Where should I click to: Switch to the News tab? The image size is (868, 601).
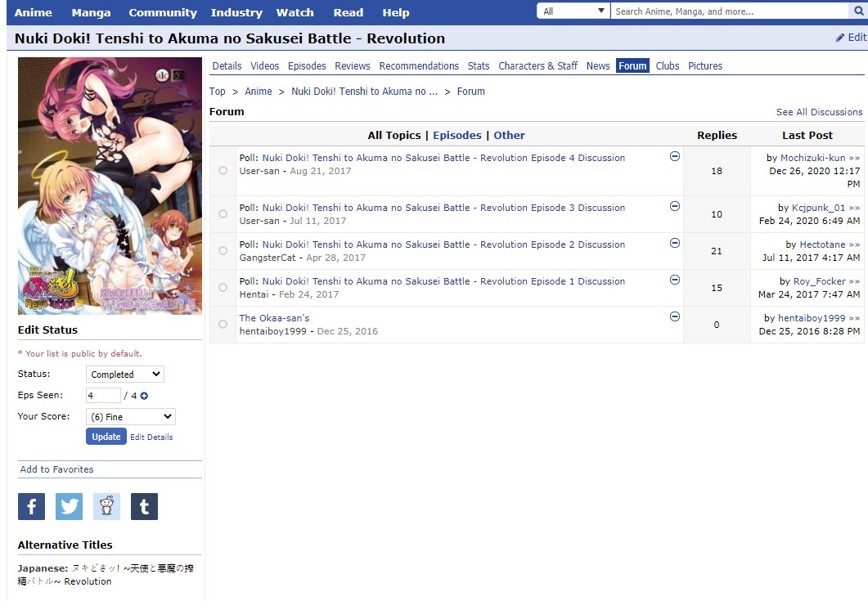click(598, 66)
